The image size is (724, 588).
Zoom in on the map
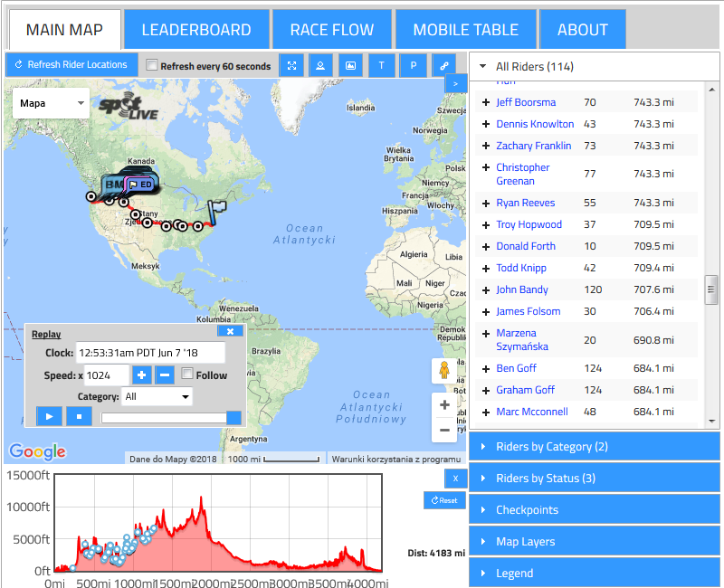[x=444, y=404]
